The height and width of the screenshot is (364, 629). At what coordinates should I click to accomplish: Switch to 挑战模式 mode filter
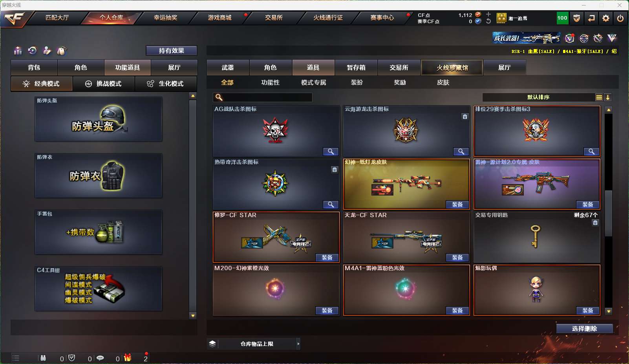104,84
